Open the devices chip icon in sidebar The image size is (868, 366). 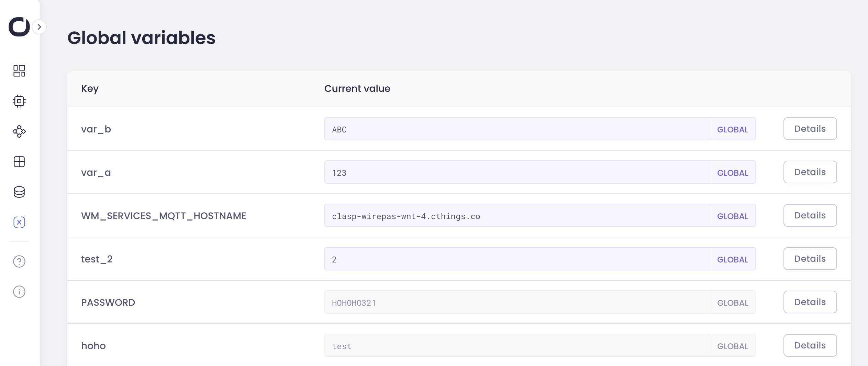pos(19,101)
